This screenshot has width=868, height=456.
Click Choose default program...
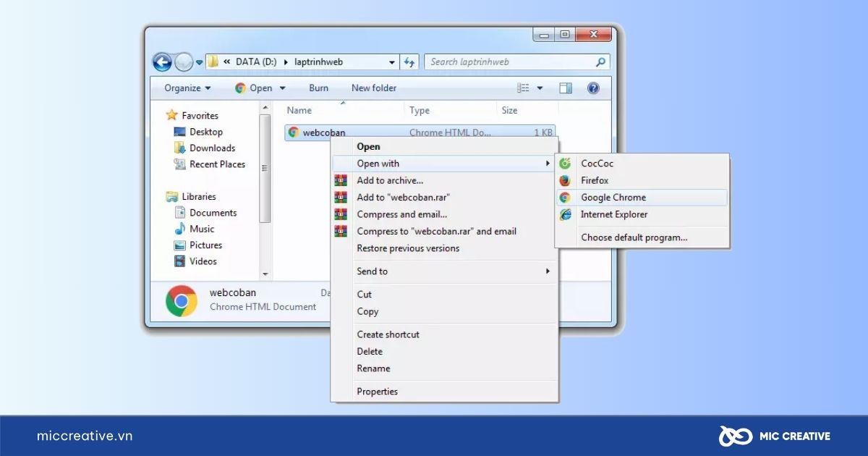[642, 237]
